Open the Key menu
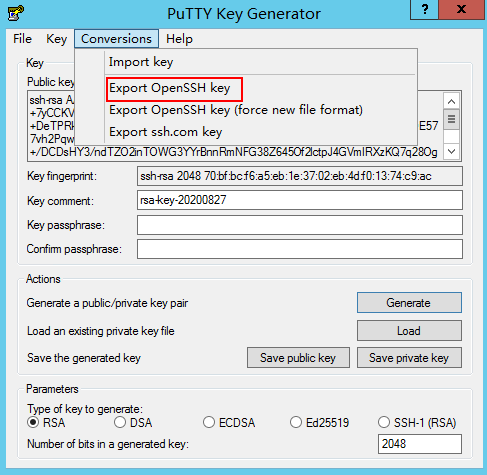 (x=57, y=39)
